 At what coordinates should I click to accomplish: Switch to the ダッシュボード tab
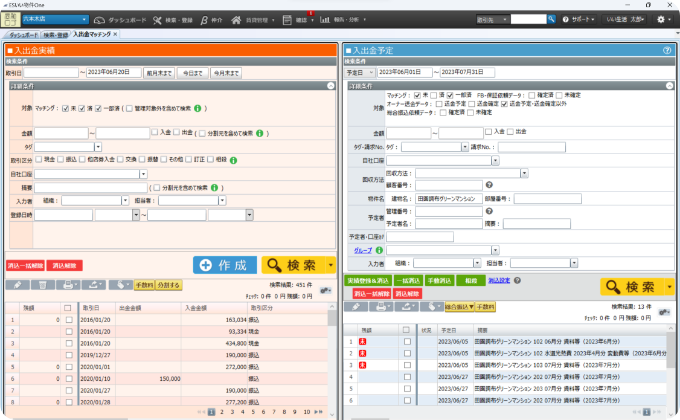pyautogui.click(x=23, y=35)
